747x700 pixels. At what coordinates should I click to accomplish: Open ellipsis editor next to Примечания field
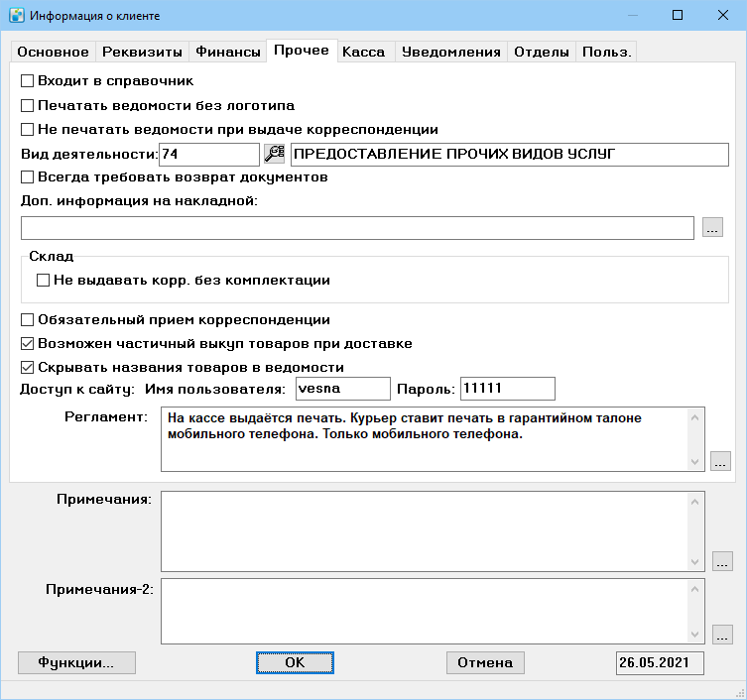[x=722, y=561]
